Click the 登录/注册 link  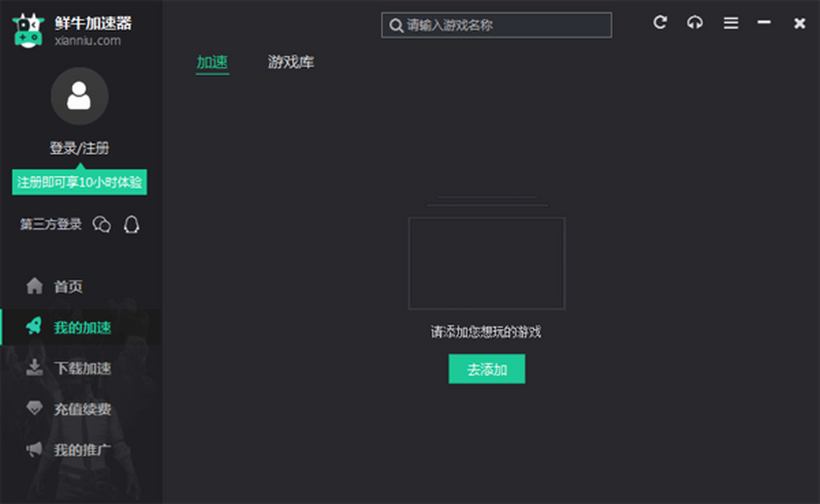(79, 148)
